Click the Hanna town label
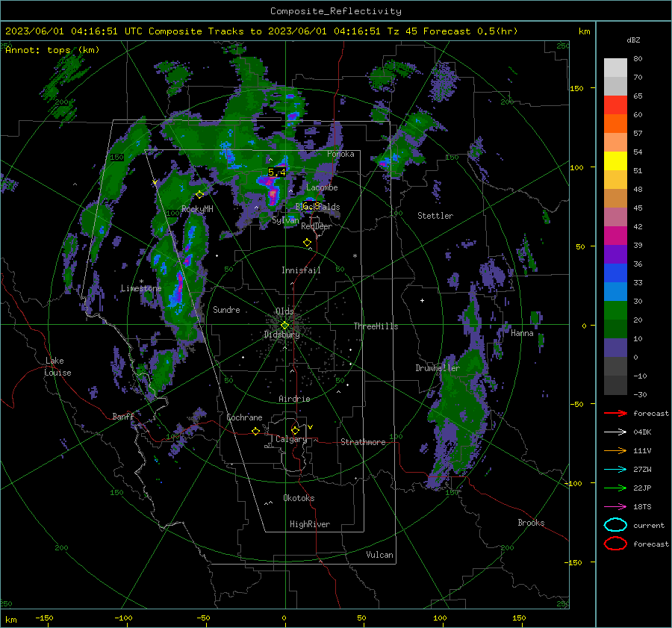 point(522,333)
